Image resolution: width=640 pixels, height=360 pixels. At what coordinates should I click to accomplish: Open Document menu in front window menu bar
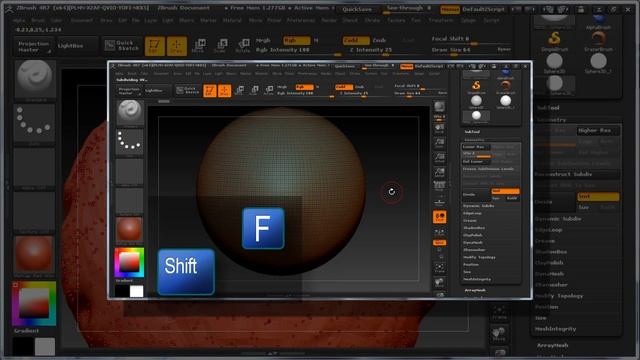click(x=161, y=74)
